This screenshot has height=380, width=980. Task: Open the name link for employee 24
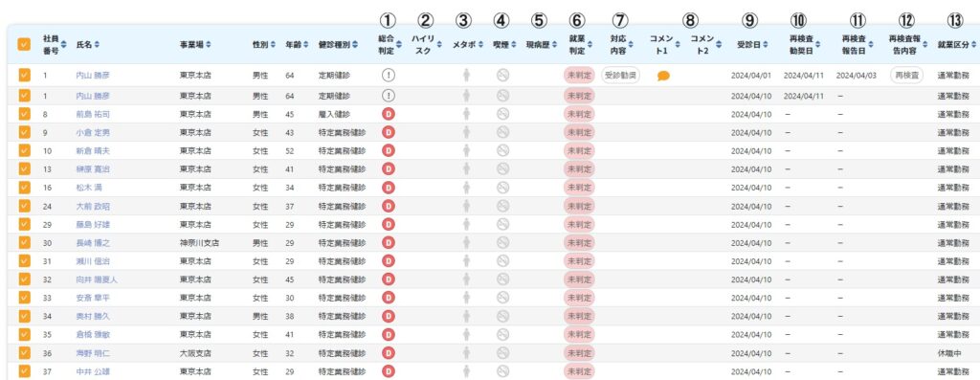point(93,206)
